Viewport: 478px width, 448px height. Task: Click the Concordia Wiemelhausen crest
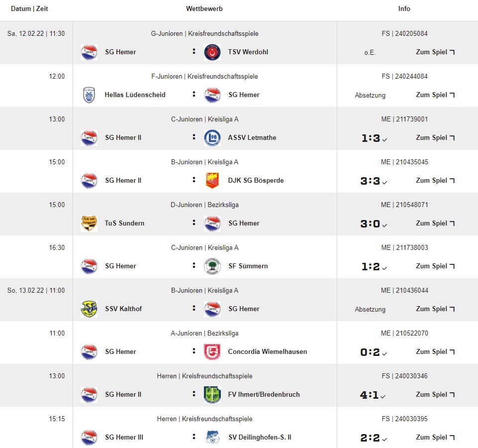tap(212, 352)
